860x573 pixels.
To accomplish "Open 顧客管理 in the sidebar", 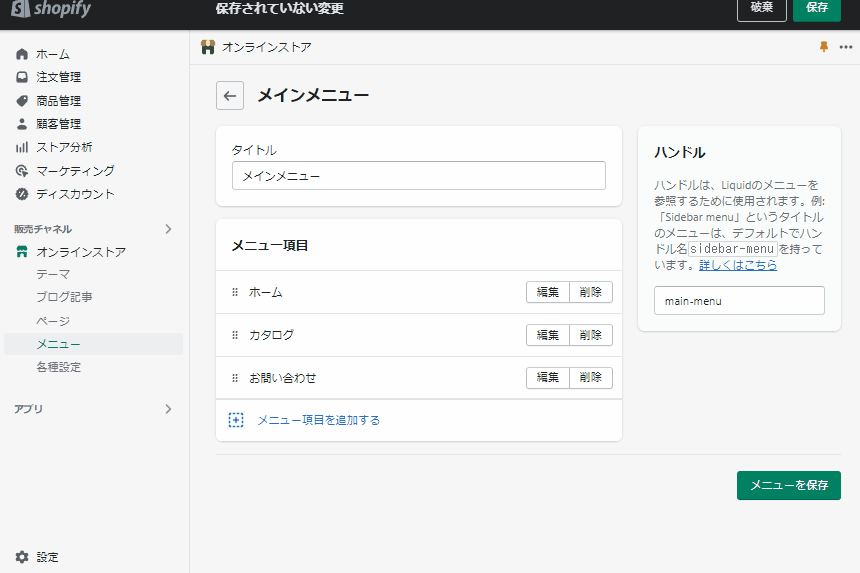I will tap(59, 124).
